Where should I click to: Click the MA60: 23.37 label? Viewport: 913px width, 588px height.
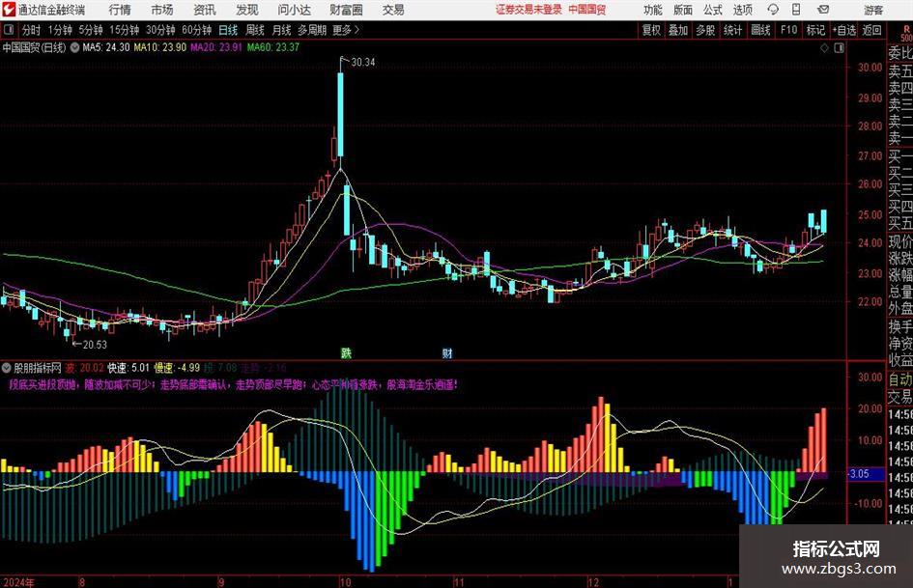click(273, 47)
